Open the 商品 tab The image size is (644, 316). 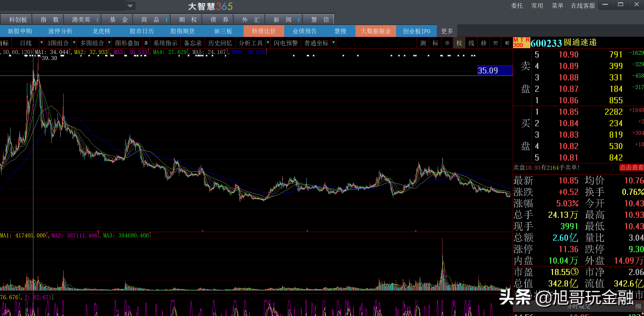(x=150, y=20)
